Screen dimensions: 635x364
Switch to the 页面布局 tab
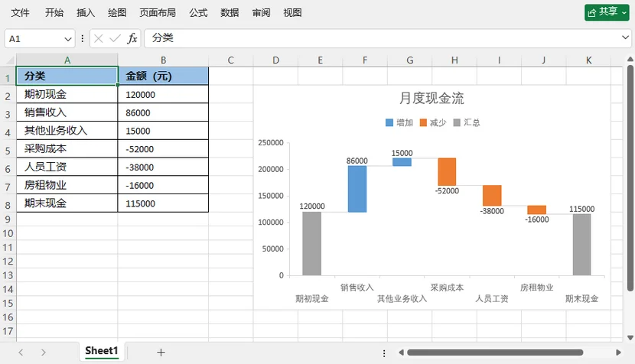[x=158, y=13]
